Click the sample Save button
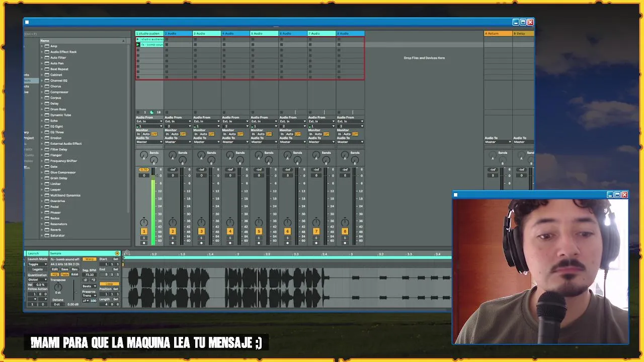644x362 pixels. pos(64,269)
